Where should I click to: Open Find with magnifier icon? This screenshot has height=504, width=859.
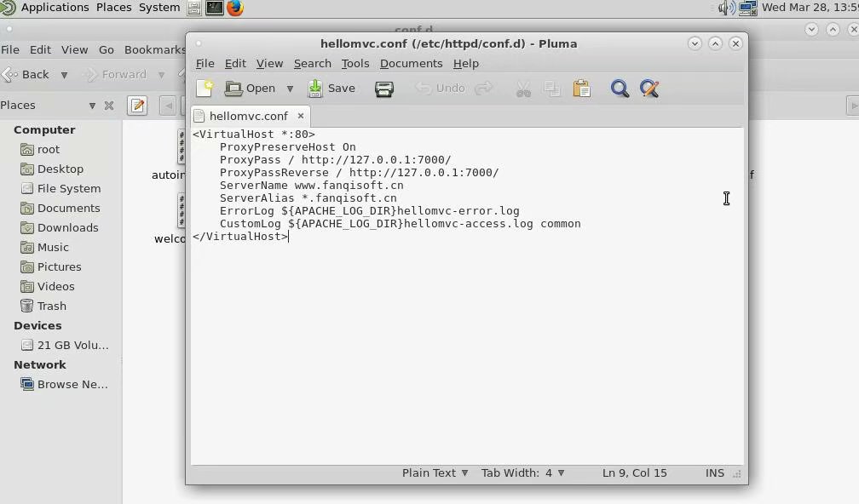(x=620, y=89)
